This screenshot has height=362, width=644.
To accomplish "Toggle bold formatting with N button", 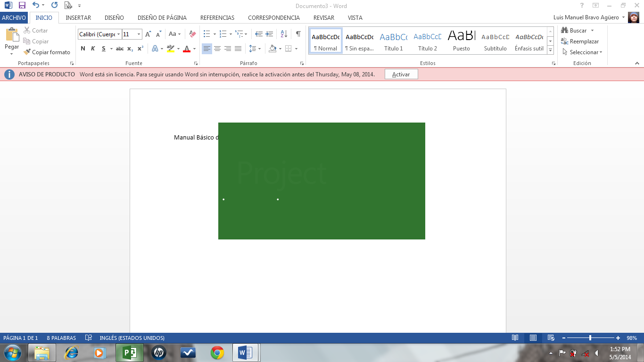I will tap(83, 49).
